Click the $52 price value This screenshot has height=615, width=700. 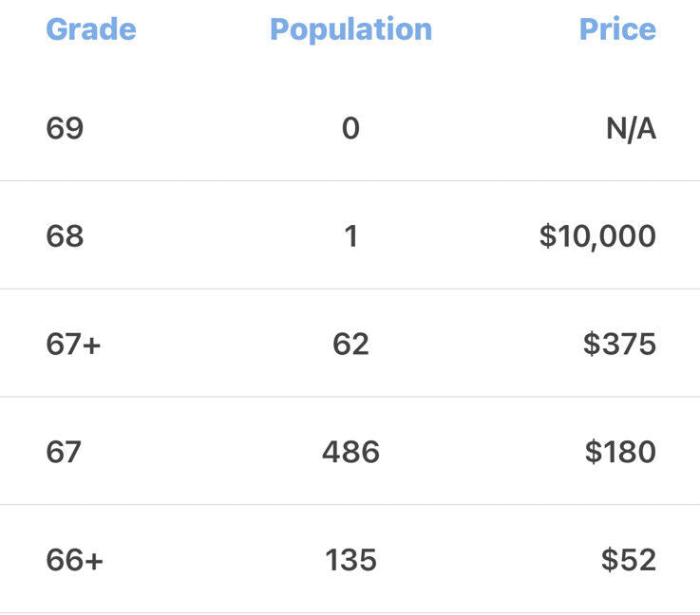coord(629,560)
